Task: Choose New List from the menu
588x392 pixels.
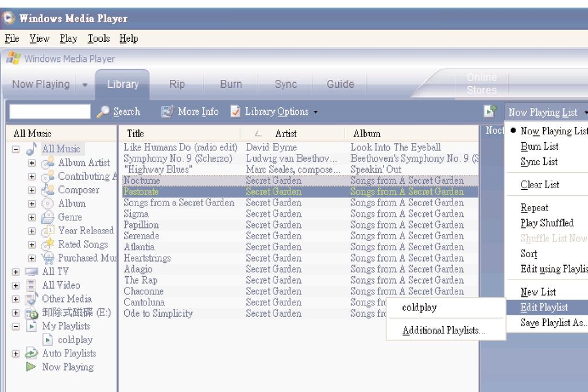Action: tap(537, 292)
